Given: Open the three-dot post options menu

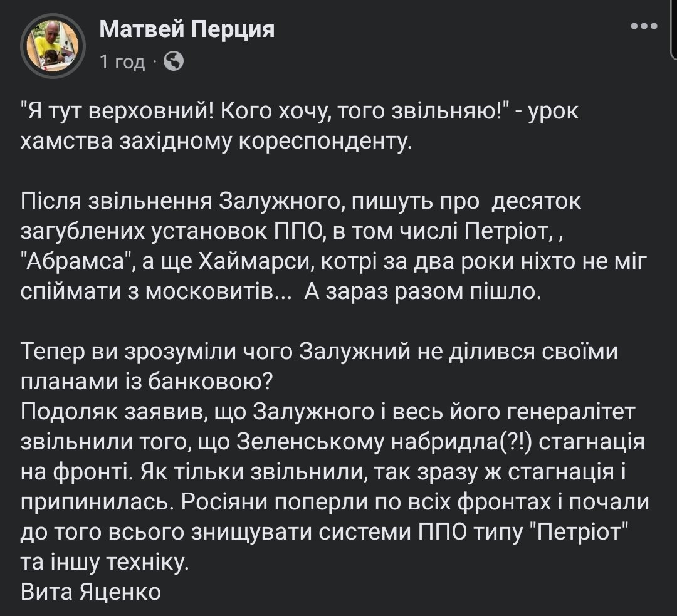Looking at the screenshot, I should click(x=643, y=27).
